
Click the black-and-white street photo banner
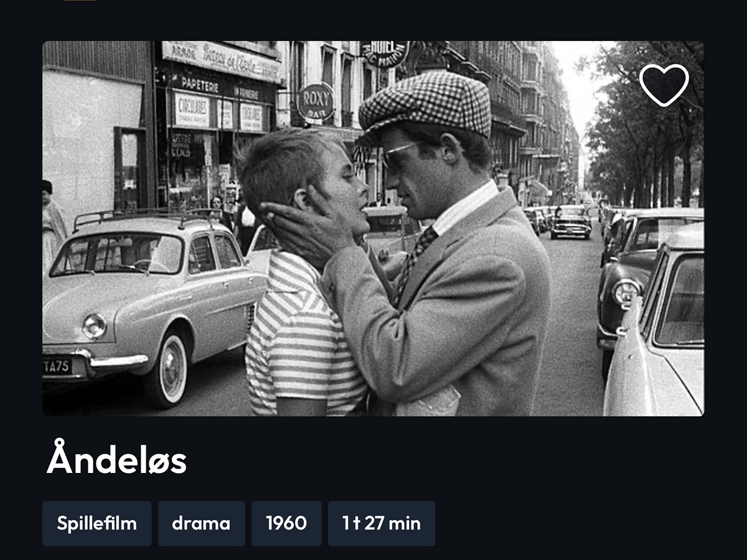[374, 228]
